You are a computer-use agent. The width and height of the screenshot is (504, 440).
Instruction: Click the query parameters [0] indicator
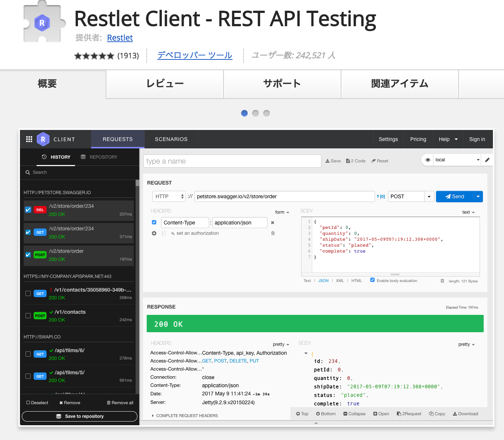point(381,197)
